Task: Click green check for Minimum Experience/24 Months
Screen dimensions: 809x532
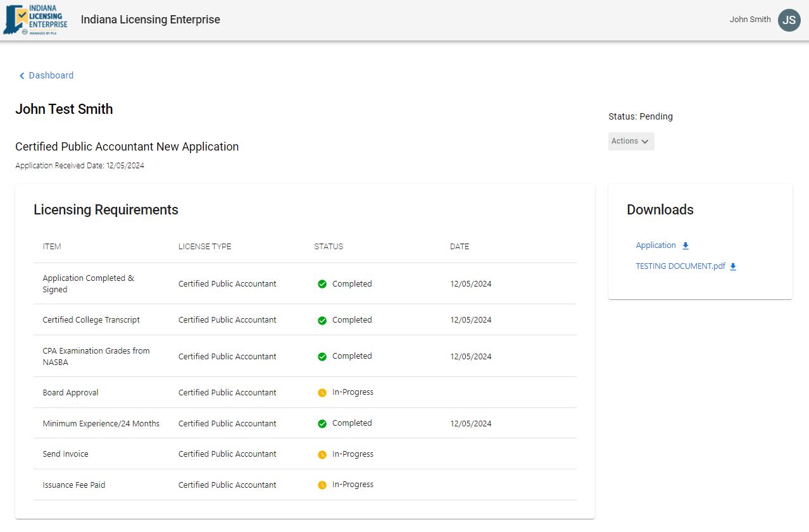Action: point(322,424)
